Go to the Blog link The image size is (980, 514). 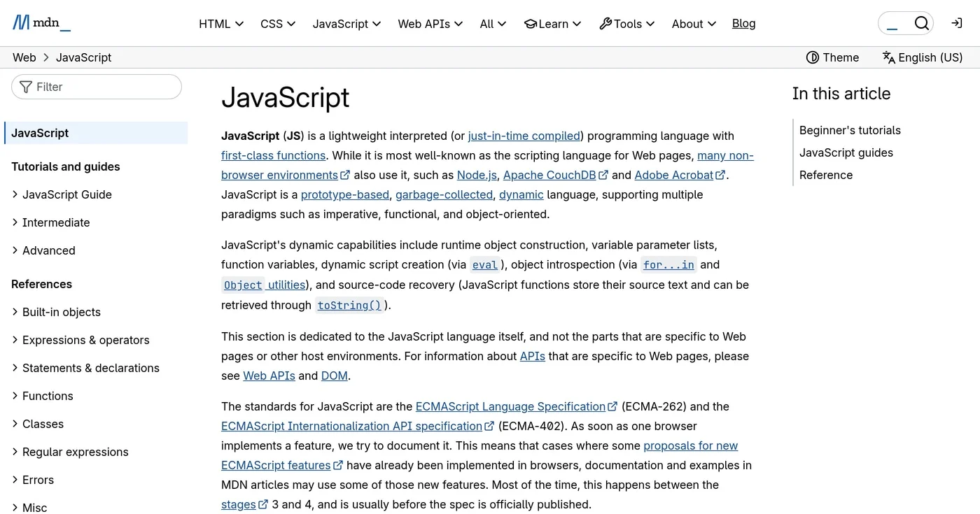743,23
